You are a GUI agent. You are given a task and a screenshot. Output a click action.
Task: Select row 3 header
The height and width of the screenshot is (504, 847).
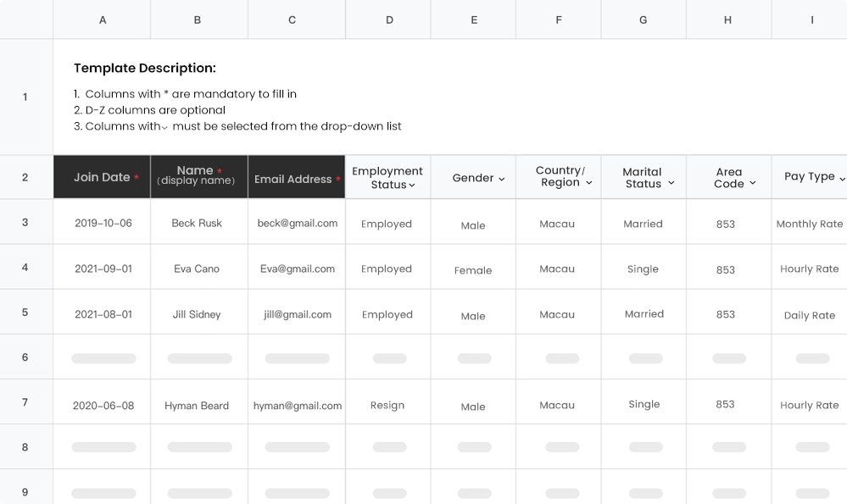pyautogui.click(x=25, y=222)
